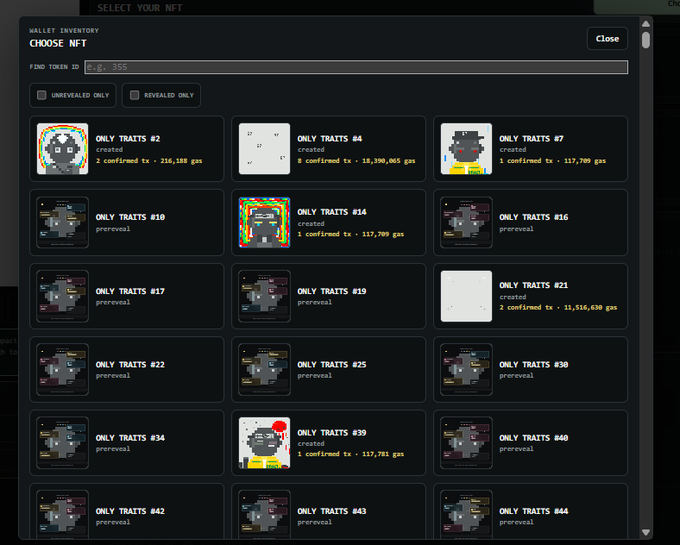Image resolution: width=680 pixels, height=545 pixels.
Task: Click the 'ONLY TRAITS #17' title text
Action: 130,291
